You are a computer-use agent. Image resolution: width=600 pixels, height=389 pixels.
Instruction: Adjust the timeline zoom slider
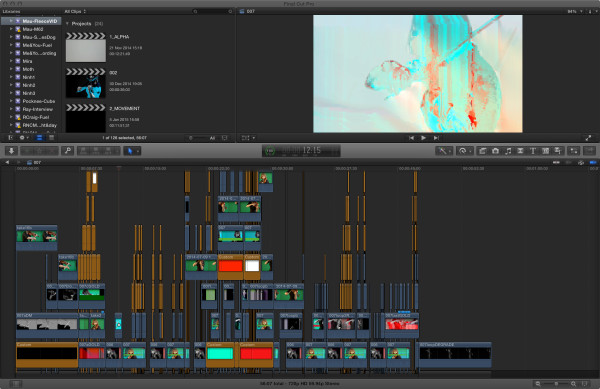556,384
